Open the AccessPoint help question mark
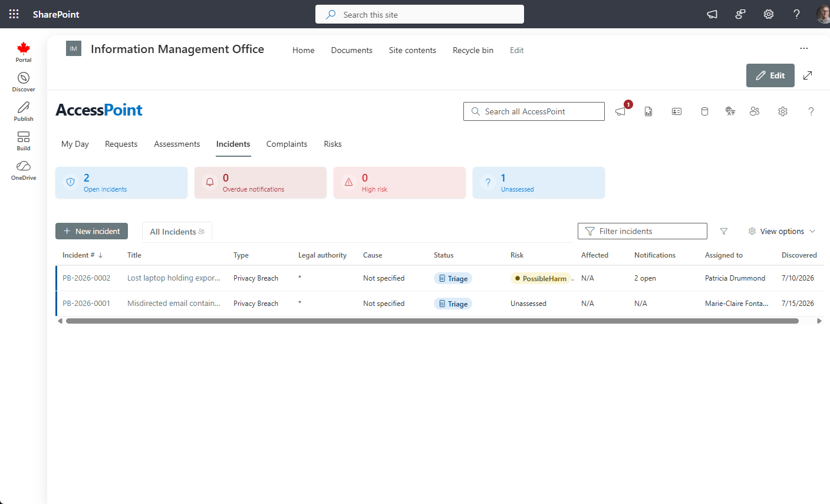Image resolution: width=830 pixels, height=504 pixels. click(x=811, y=111)
